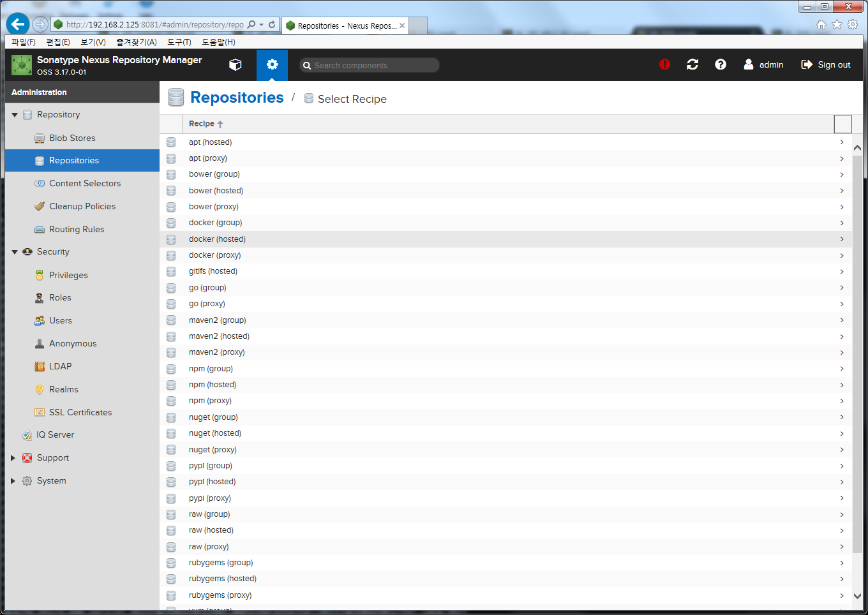Viewport: 868px width, 615px height.
Task: Open the npm (group) row chevron
Action: pos(842,369)
